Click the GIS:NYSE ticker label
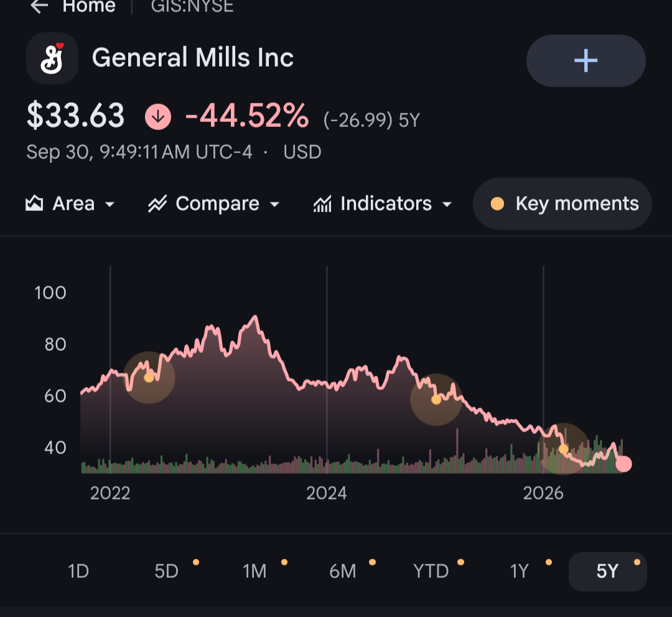 point(192,6)
